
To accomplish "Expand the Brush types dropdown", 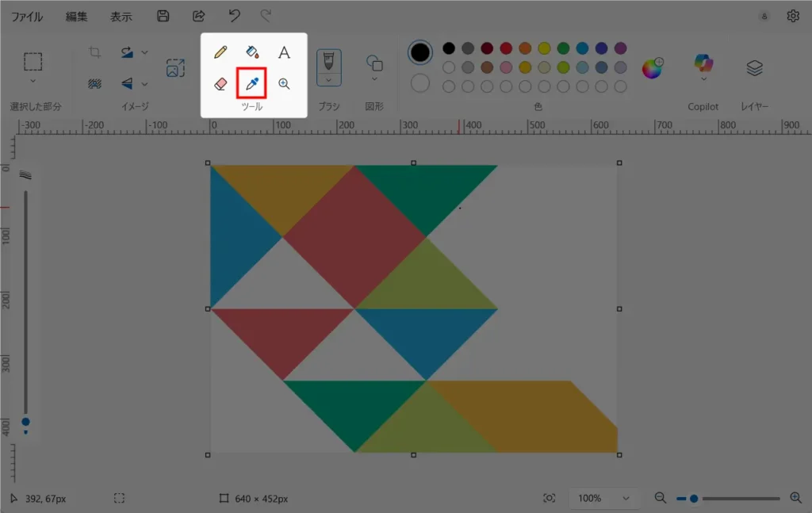I will [x=328, y=80].
